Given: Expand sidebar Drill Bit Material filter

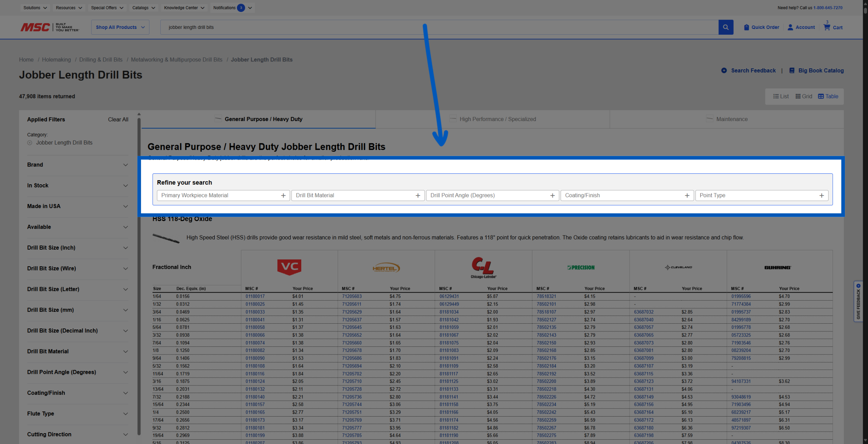Looking at the screenshot, I should coord(78,352).
